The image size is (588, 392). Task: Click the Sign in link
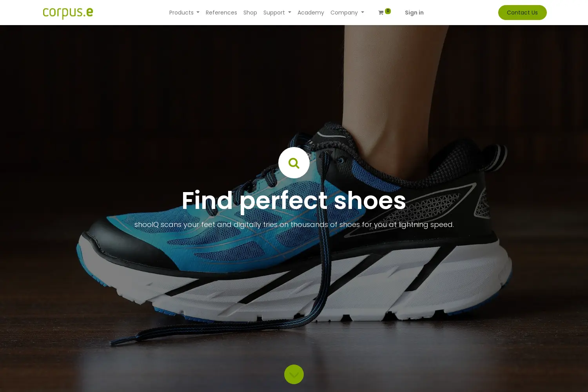(x=414, y=13)
